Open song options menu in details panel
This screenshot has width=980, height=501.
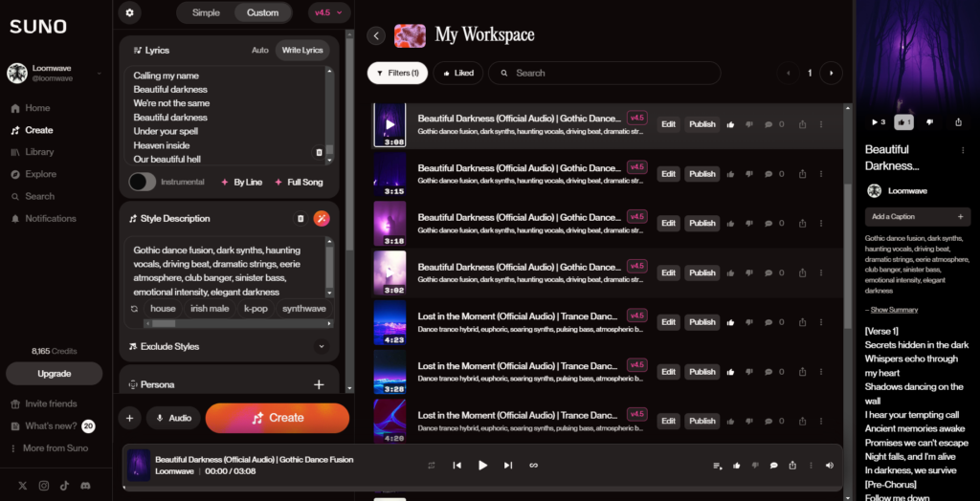pyautogui.click(x=963, y=150)
